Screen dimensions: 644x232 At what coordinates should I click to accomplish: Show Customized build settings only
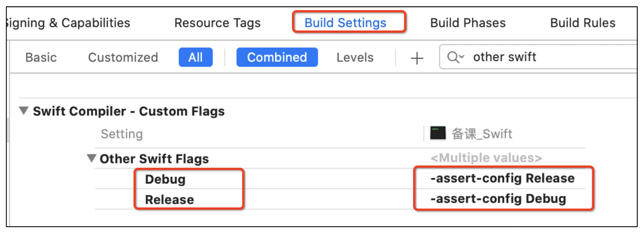click(x=123, y=58)
